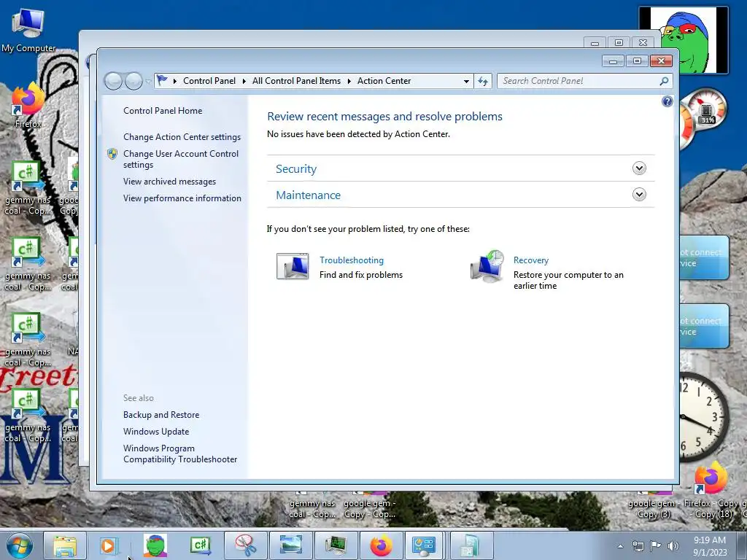This screenshot has width=747, height=560.
Task: Open My Computer desktop icon
Action: point(28,29)
